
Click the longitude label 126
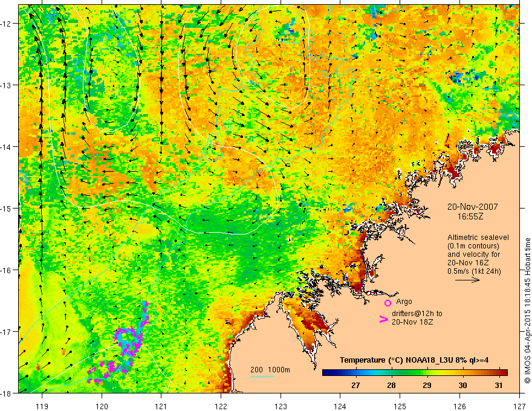(x=459, y=406)
